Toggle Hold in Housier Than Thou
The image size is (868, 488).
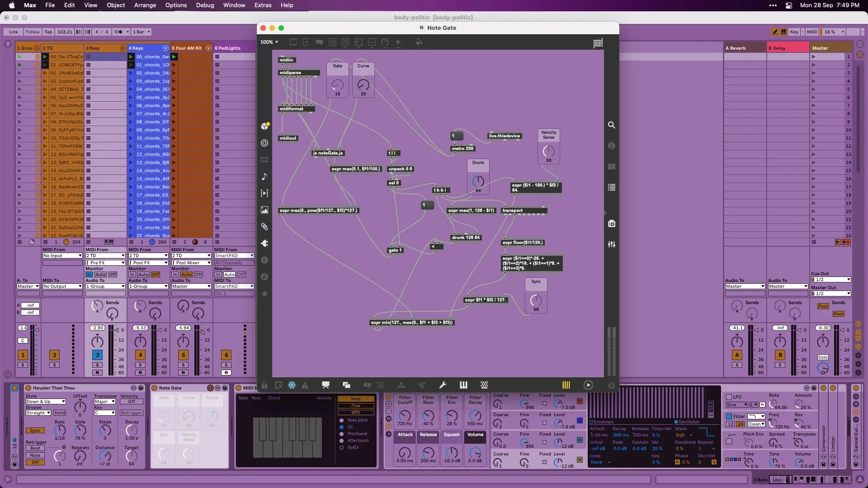click(60, 413)
